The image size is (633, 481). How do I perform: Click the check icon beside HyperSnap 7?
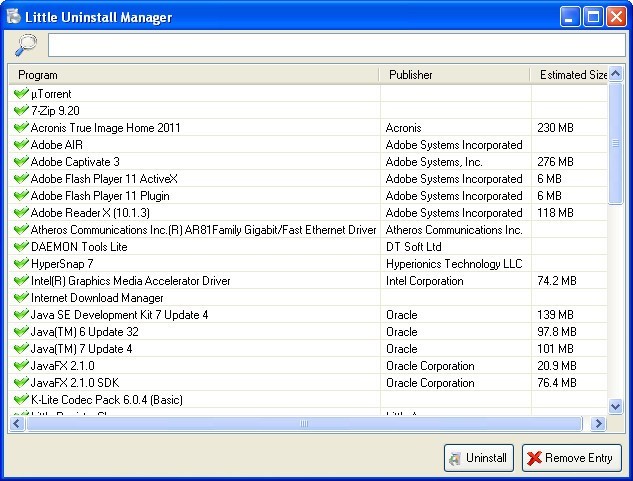click(21, 264)
